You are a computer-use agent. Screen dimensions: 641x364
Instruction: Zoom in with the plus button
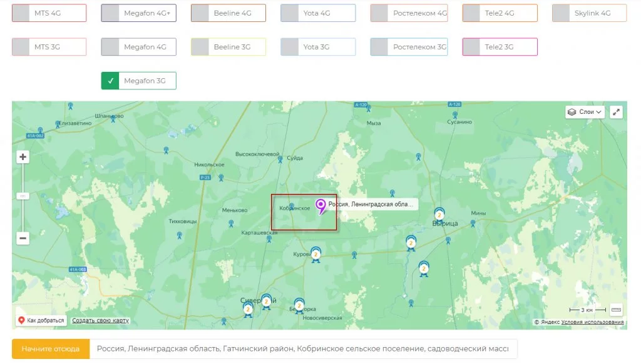(23, 157)
